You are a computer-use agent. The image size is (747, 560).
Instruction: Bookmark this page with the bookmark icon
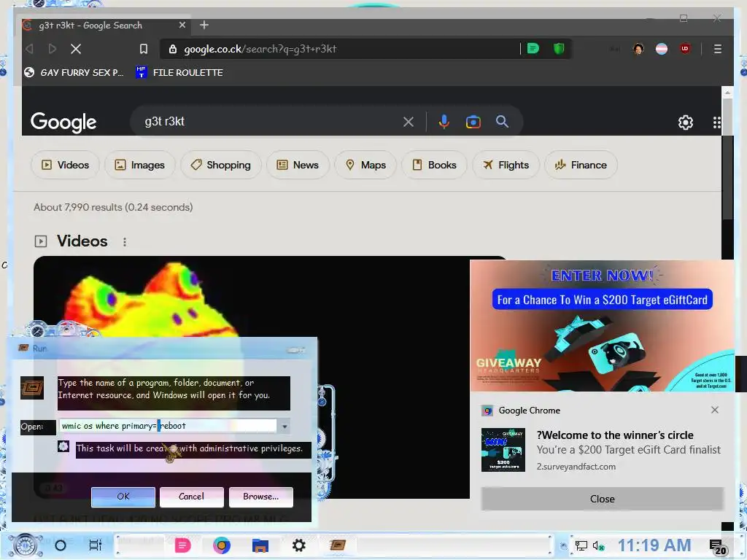(x=144, y=49)
